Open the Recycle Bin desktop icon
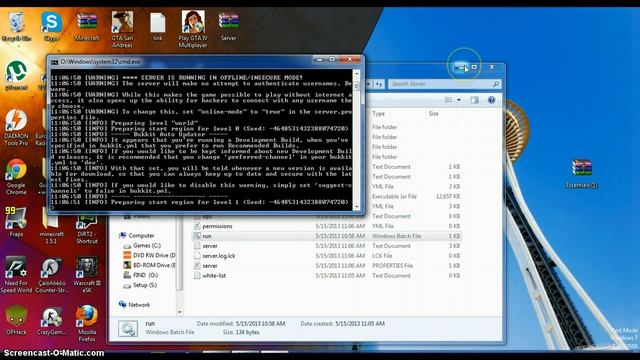This screenshot has height=360, width=640. click(x=16, y=27)
